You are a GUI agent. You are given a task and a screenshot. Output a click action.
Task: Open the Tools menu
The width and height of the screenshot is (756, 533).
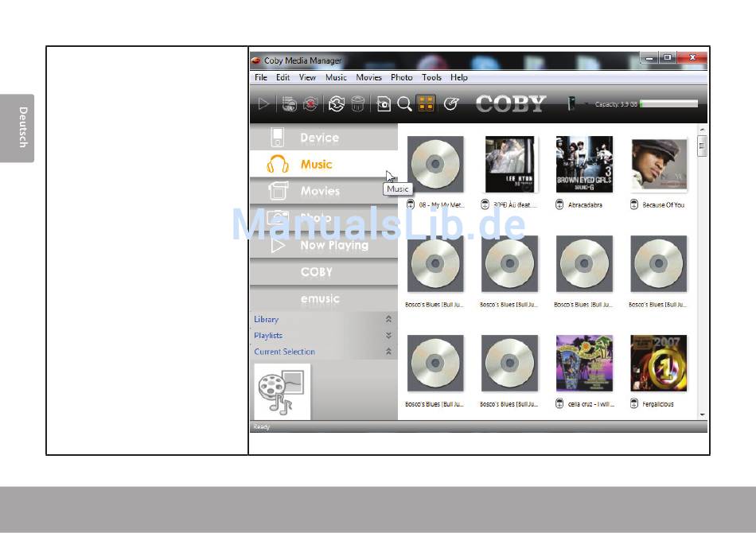click(x=431, y=77)
